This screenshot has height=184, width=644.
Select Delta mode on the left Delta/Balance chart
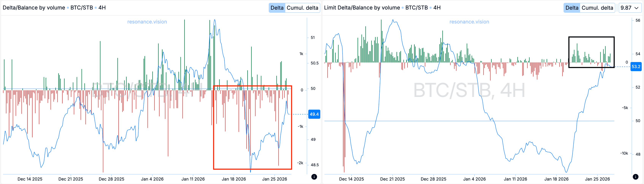pyautogui.click(x=277, y=8)
